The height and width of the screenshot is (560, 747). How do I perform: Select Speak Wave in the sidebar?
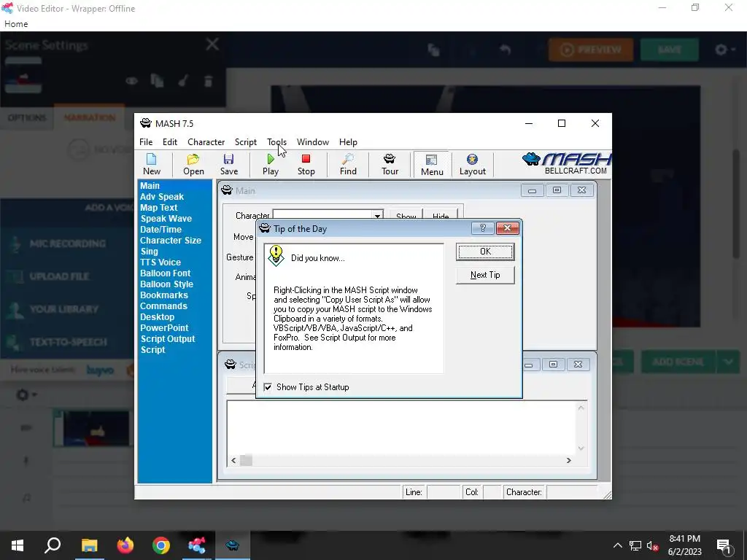[x=166, y=219]
